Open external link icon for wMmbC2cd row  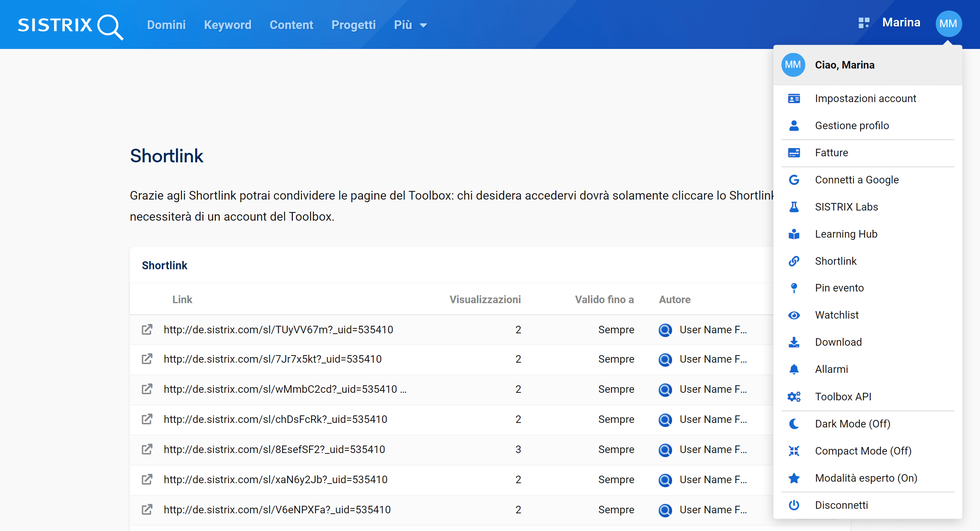click(x=147, y=389)
